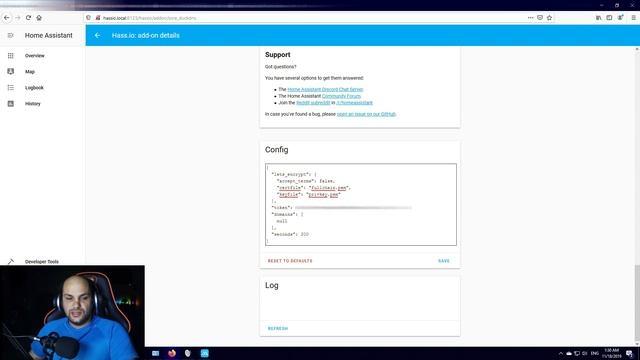Click the Developer Tools hammer icon
The width and height of the screenshot is (640, 360).
[11, 261]
